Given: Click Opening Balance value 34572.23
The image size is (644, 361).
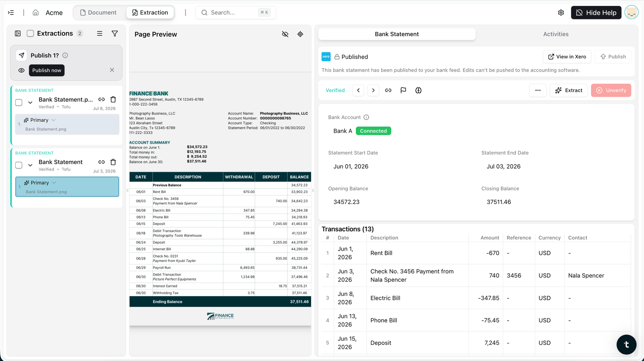Looking at the screenshot, I should 347,202.
